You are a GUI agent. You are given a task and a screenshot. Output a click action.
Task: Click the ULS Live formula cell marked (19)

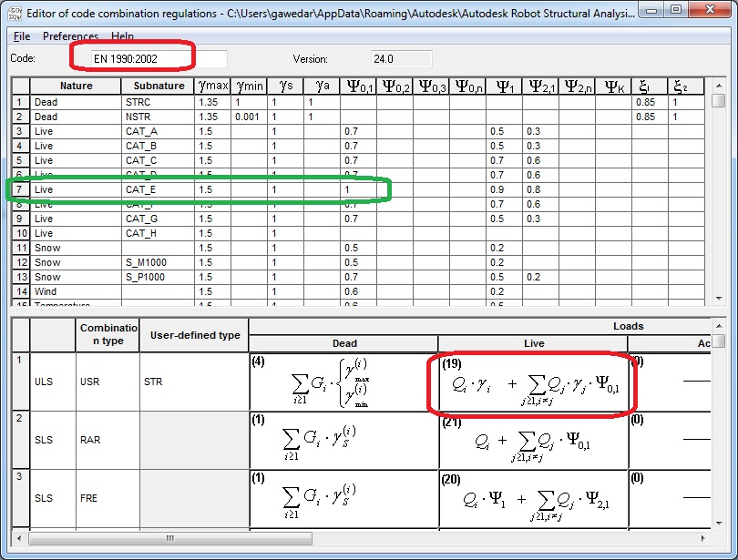pyautogui.click(x=533, y=382)
